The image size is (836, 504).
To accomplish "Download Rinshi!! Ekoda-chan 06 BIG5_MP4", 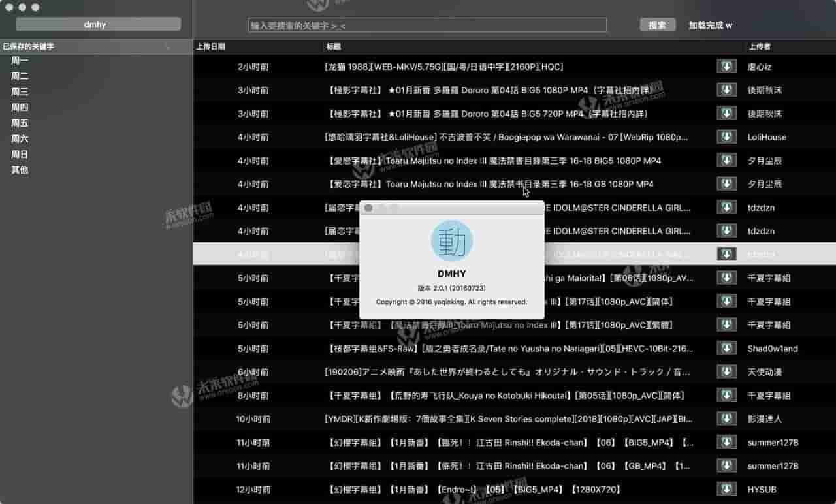I will pyautogui.click(x=726, y=443).
